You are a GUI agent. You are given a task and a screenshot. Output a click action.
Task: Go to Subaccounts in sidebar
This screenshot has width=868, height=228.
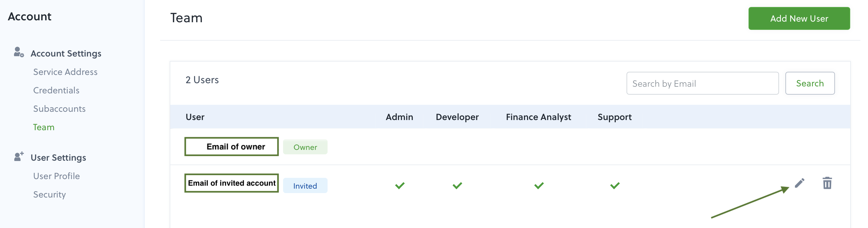(59, 109)
